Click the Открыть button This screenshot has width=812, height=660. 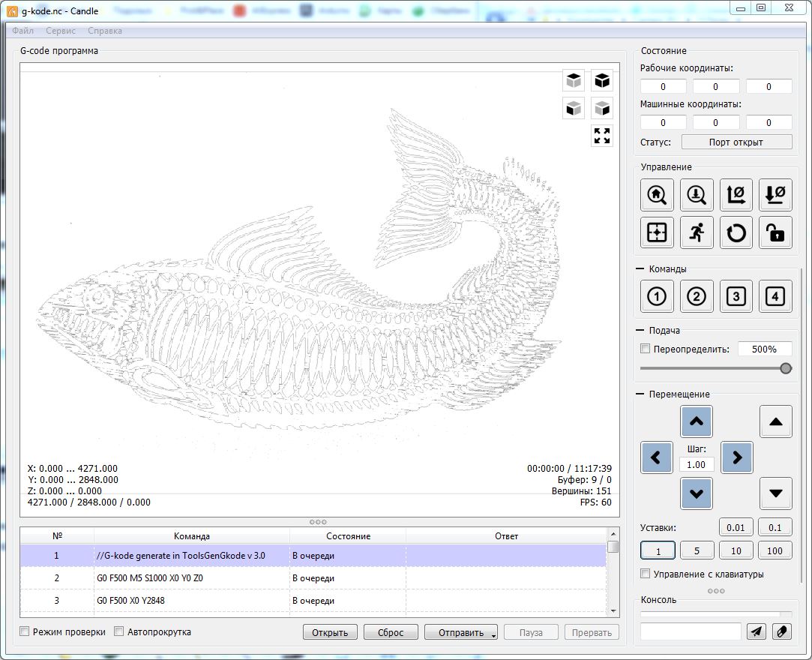[330, 632]
